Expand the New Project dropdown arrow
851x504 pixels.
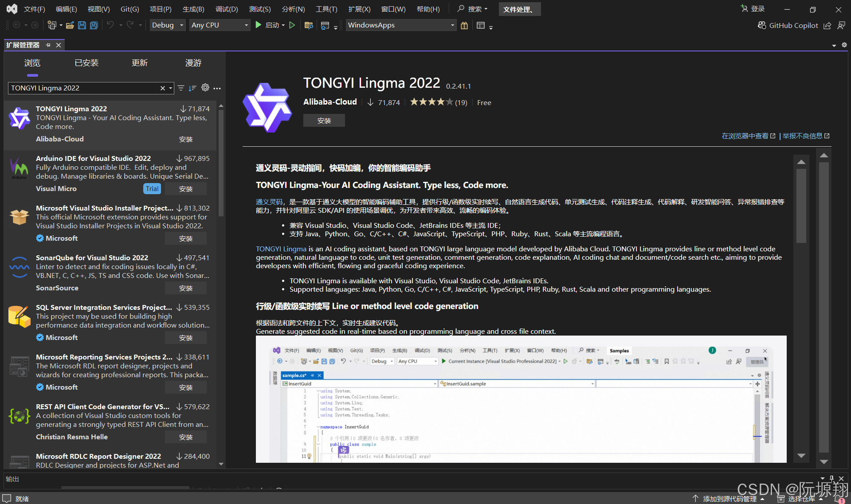pyautogui.click(x=61, y=25)
